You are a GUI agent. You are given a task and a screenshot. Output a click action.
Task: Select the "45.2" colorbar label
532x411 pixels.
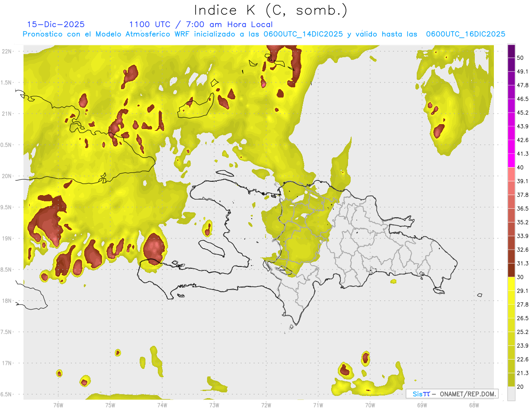523,113
